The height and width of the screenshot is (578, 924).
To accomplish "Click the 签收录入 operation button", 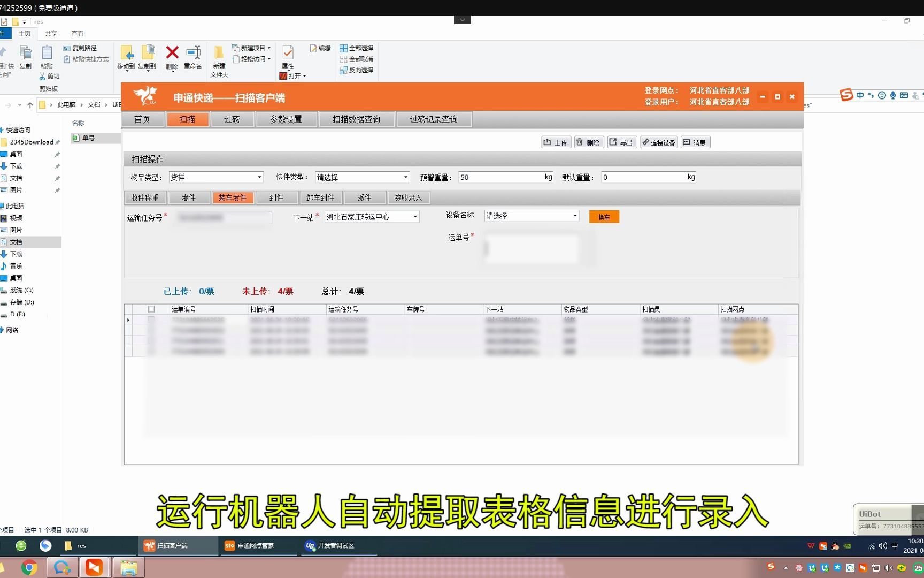I will click(x=409, y=198).
